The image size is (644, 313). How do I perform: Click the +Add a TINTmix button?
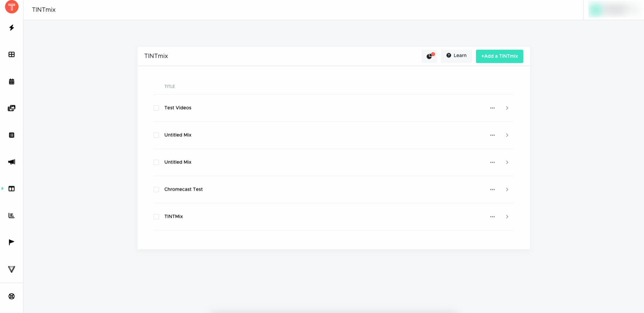click(499, 56)
